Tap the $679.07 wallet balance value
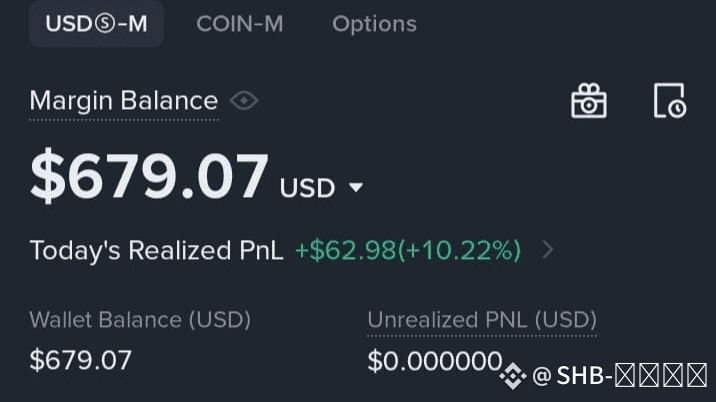Screen dimensions: 716x402 [x=81, y=360]
